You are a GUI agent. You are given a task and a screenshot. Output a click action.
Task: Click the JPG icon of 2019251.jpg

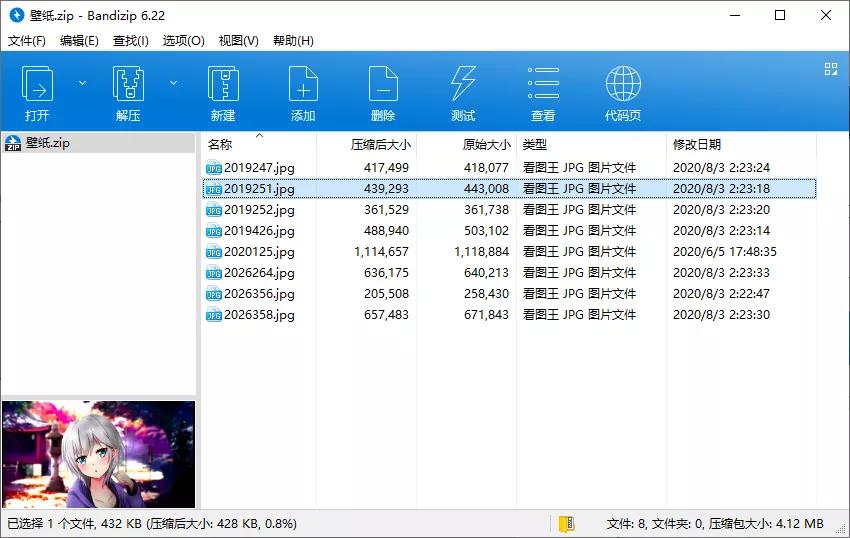click(x=214, y=189)
